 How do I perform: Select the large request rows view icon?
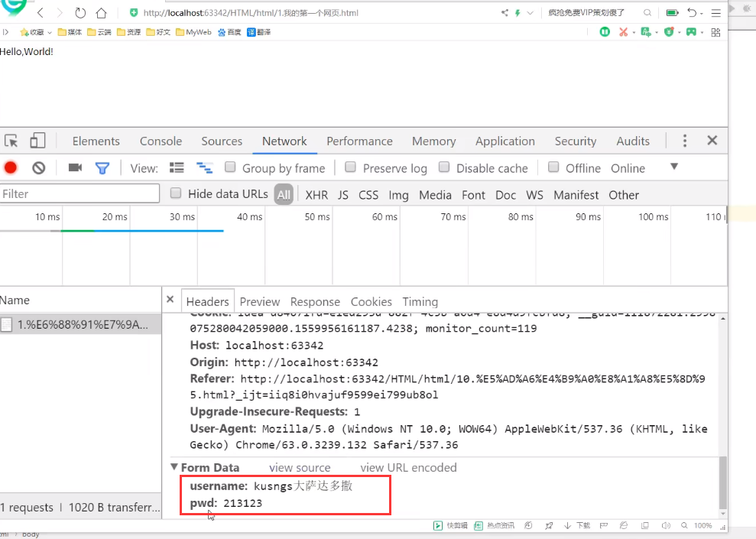click(x=177, y=167)
